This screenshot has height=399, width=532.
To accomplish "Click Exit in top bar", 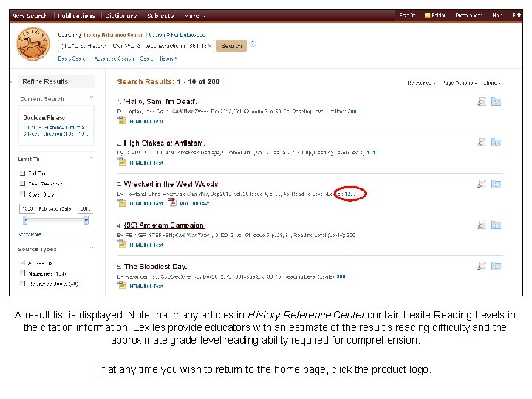I will point(516,16).
